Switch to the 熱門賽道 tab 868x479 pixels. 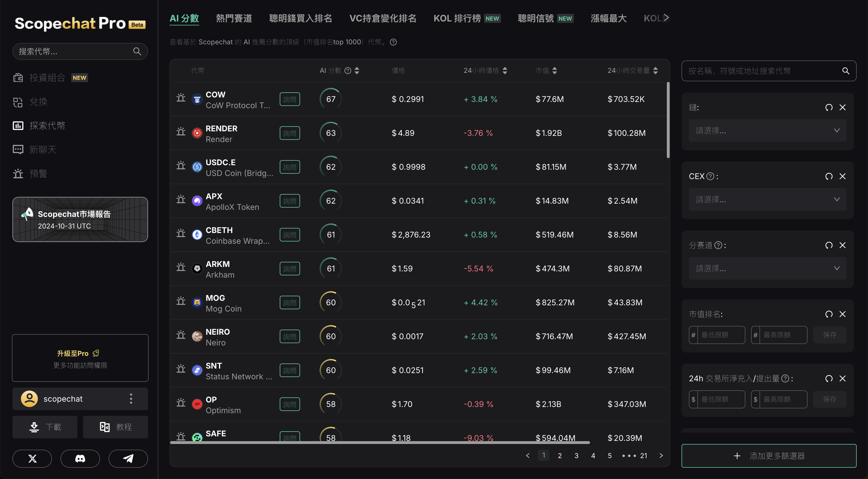pyautogui.click(x=234, y=18)
